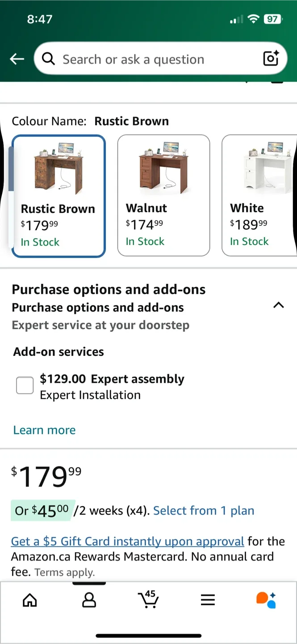
Task: Select from 1 payment plan
Action: [x=204, y=510]
